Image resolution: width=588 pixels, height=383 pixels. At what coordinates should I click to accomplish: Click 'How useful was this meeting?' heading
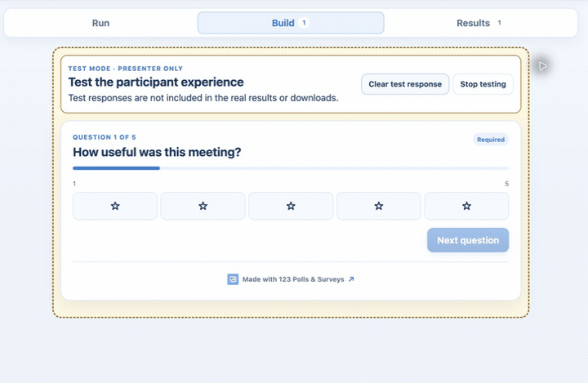click(x=157, y=152)
